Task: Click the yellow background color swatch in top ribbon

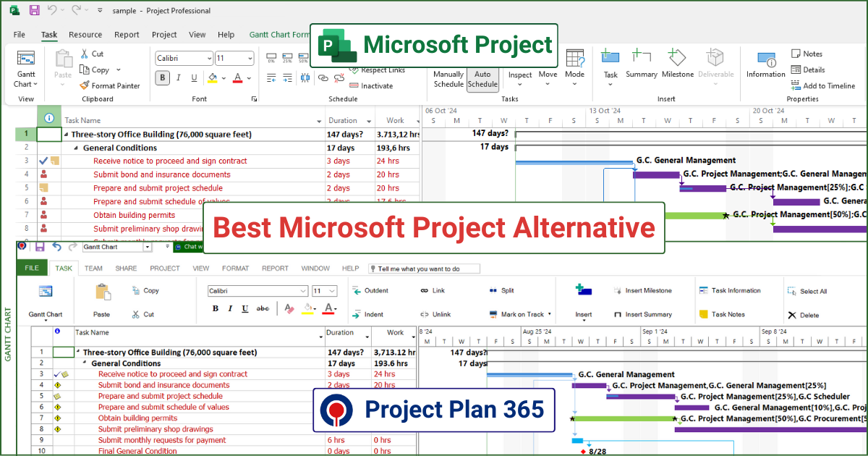Action: tap(213, 78)
